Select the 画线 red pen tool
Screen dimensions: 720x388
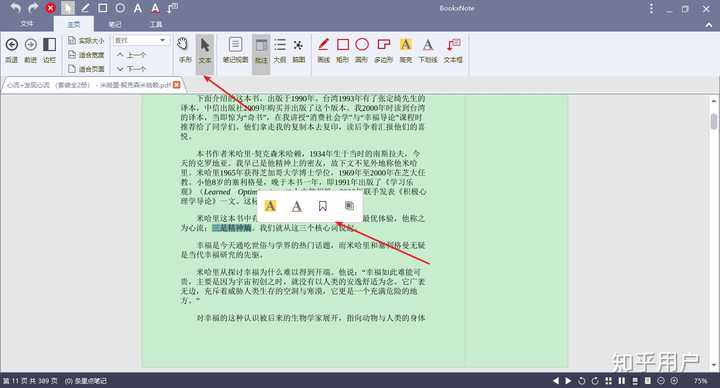[x=323, y=51]
